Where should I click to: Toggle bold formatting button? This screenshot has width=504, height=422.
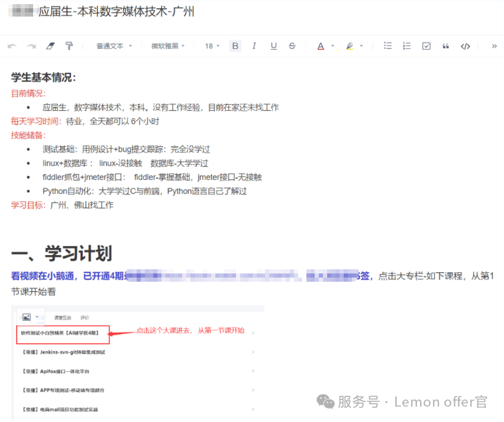235,46
